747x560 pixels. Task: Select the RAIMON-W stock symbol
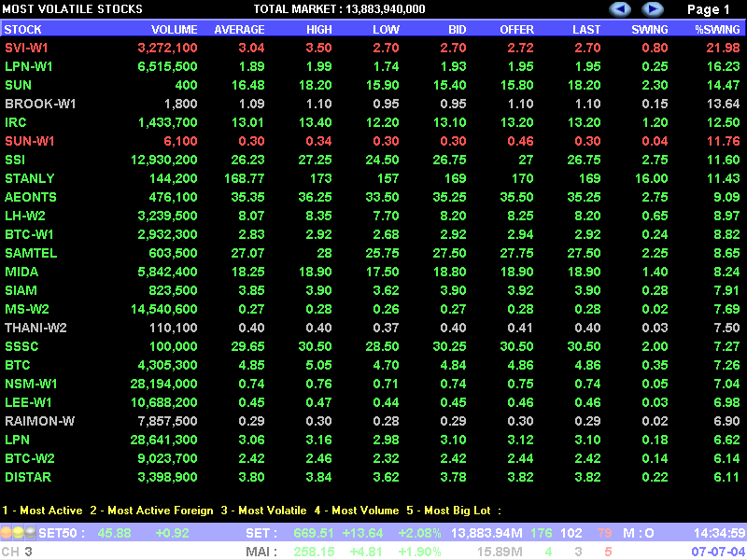coord(40,421)
